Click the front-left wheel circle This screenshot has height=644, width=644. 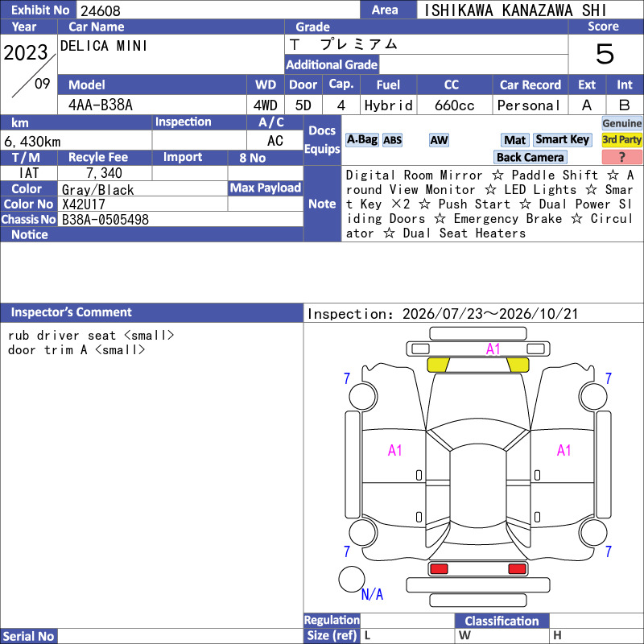pyautogui.click(x=363, y=396)
